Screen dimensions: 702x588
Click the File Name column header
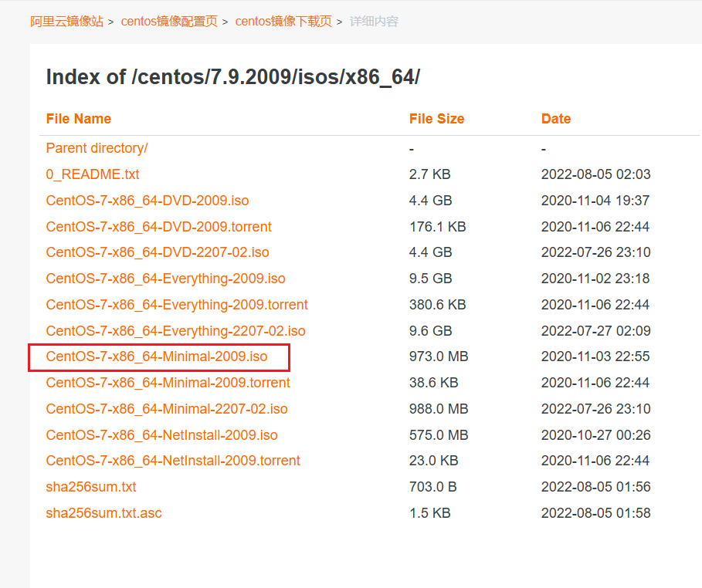pyautogui.click(x=78, y=119)
